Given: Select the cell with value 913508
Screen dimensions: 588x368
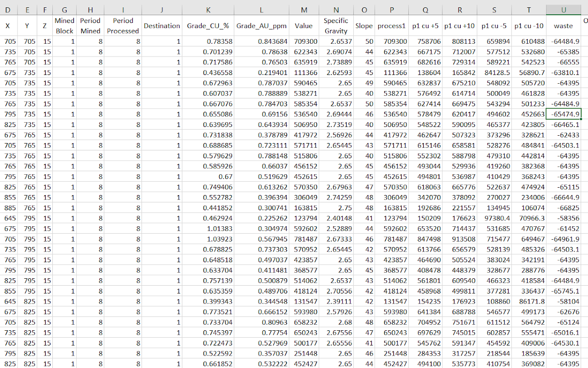Looking at the screenshot, I should 459,239.
